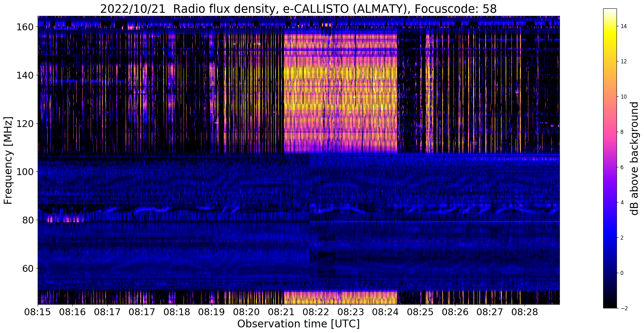Click the 08:26 time tick label

pyautogui.click(x=455, y=312)
